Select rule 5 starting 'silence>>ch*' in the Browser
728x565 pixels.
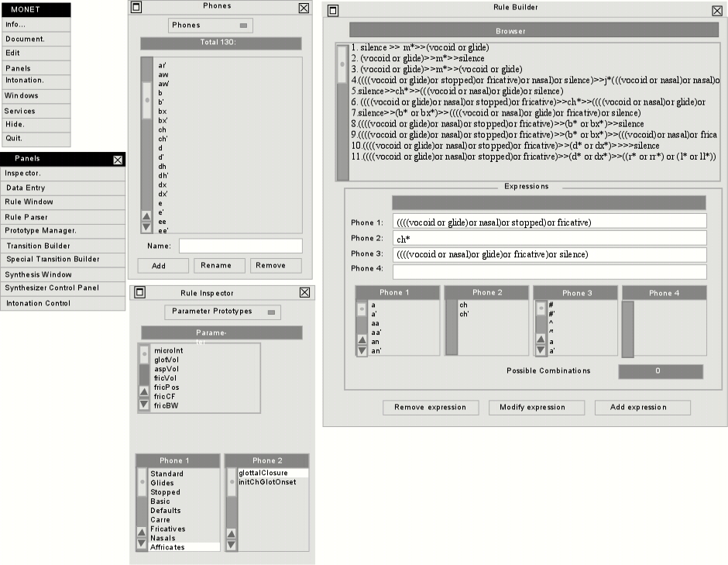click(457, 91)
